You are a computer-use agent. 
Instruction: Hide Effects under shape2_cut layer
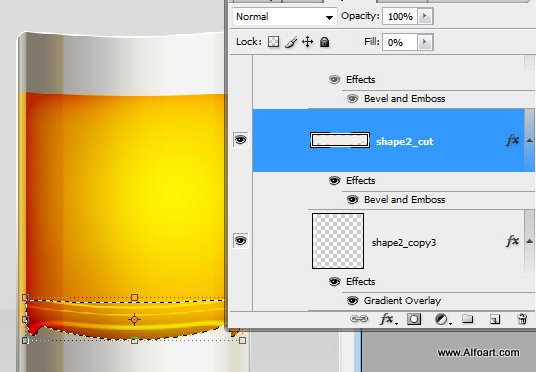tap(334, 180)
